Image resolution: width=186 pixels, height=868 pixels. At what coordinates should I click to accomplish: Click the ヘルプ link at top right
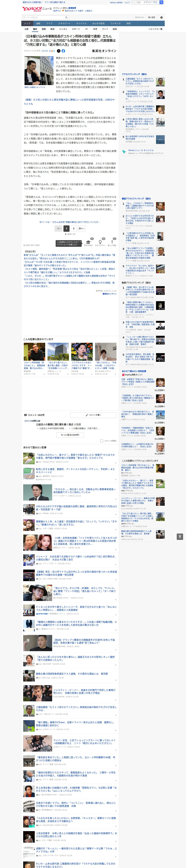127,2
